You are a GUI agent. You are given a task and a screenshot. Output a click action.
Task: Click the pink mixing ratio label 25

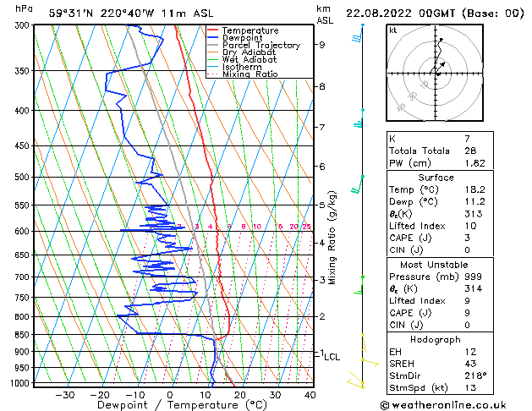click(306, 227)
